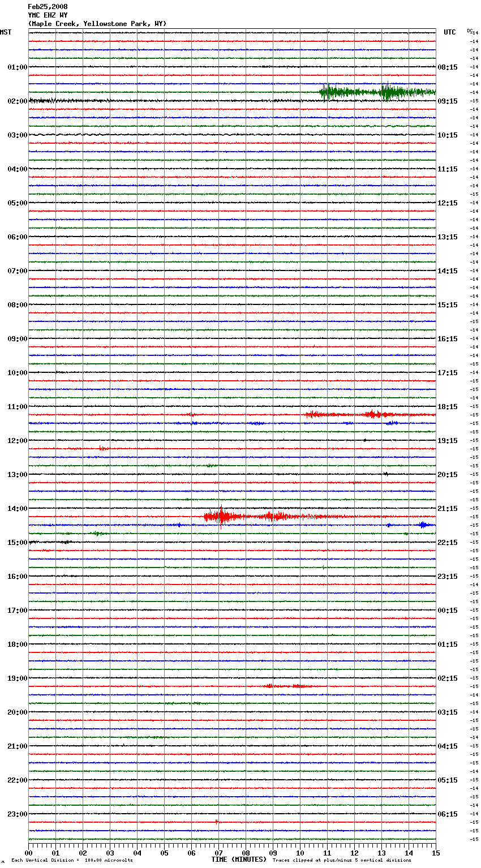Pick the 16:15 UTC time label
The height and width of the screenshot is (868, 481).
point(448,339)
